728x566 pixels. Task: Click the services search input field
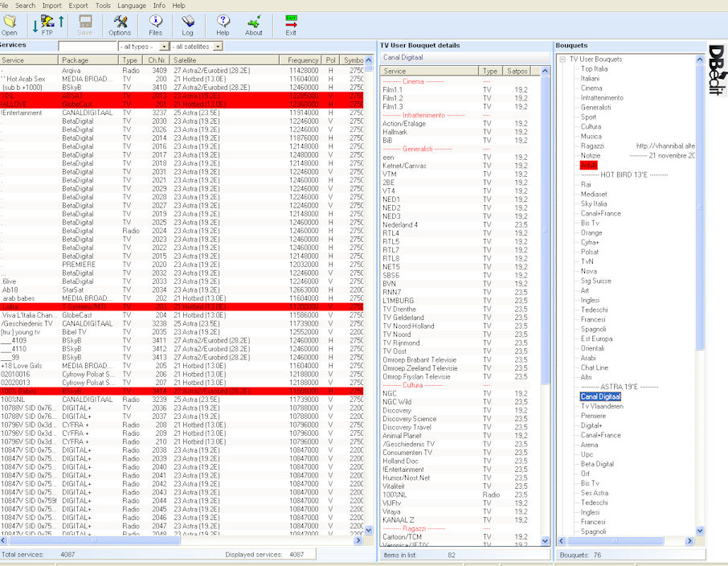pos(88,47)
